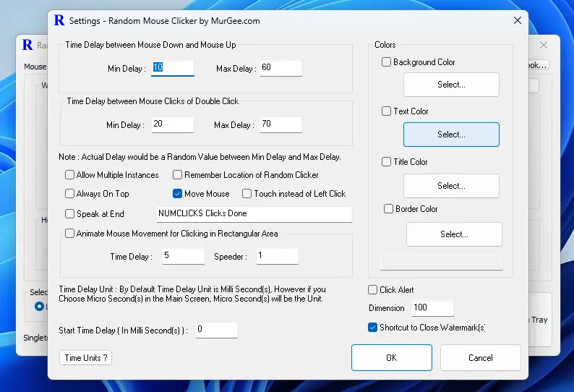
Task: Open the Background Color Select button
Action: point(451,85)
